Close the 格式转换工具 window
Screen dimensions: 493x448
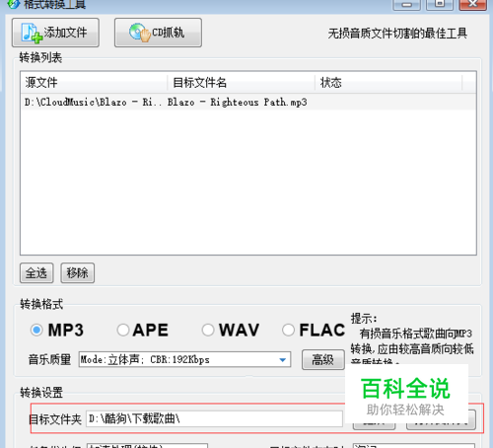tap(473, 5)
